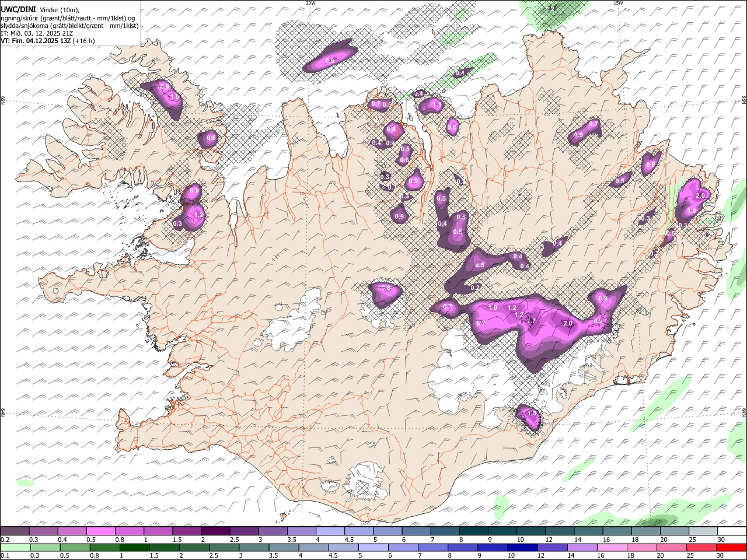Screen dimensions: 747x560
Task: Click "18" label in bottom legend row
Action: pyautogui.click(x=631, y=556)
